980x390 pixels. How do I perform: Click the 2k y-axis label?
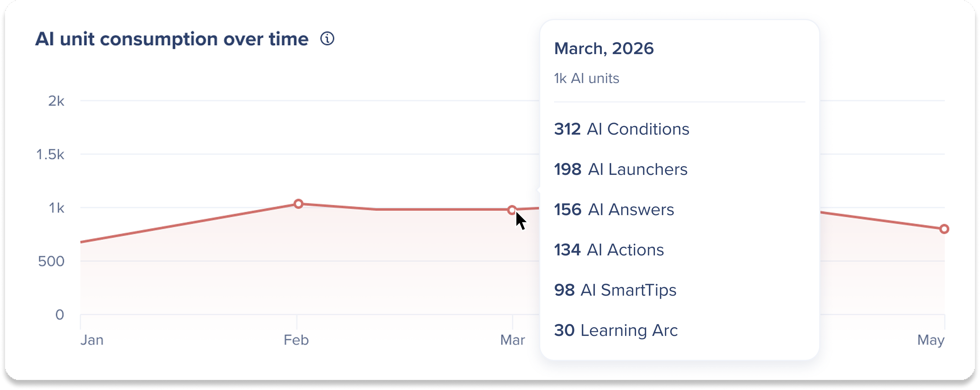pos(56,101)
